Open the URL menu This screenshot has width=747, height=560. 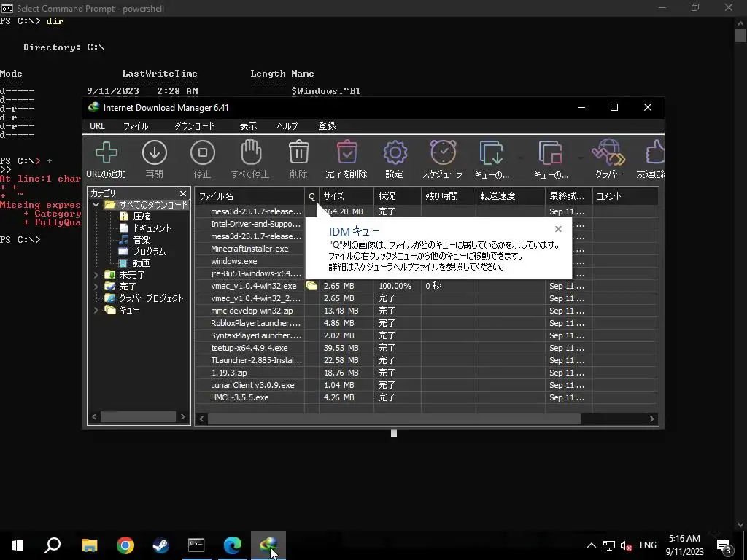[x=97, y=125]
